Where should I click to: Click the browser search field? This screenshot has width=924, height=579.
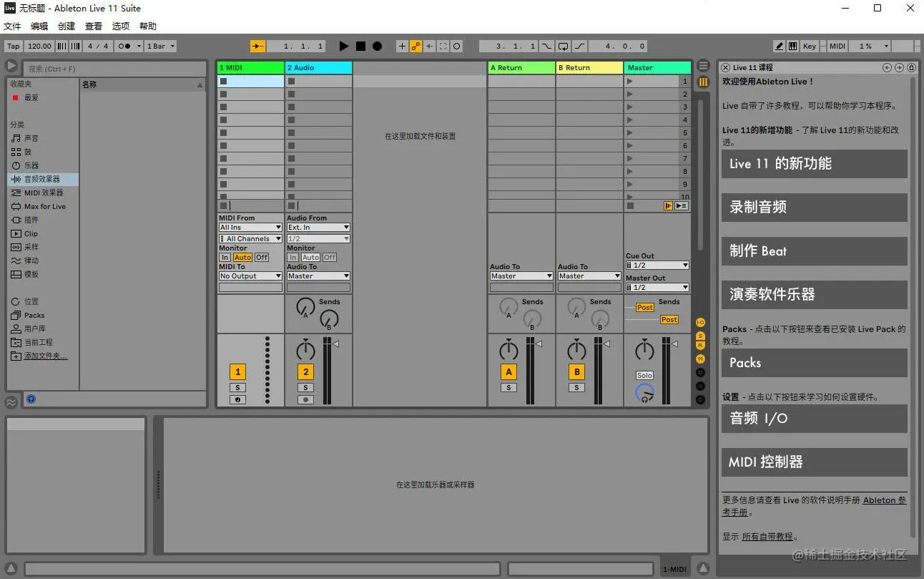pos(114,69)
